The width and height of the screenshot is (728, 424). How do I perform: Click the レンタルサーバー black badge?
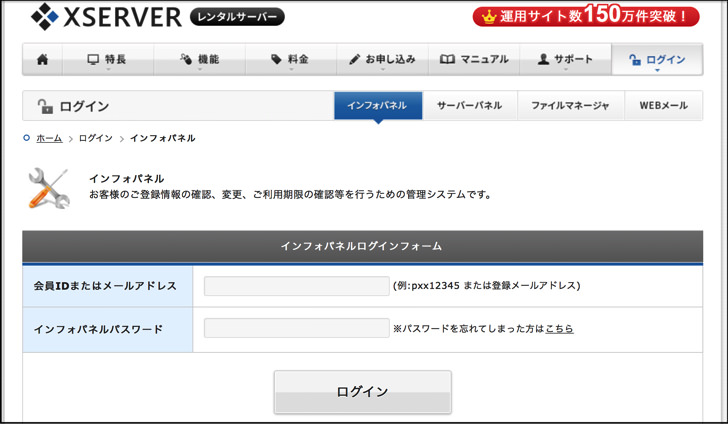(237, 17)
